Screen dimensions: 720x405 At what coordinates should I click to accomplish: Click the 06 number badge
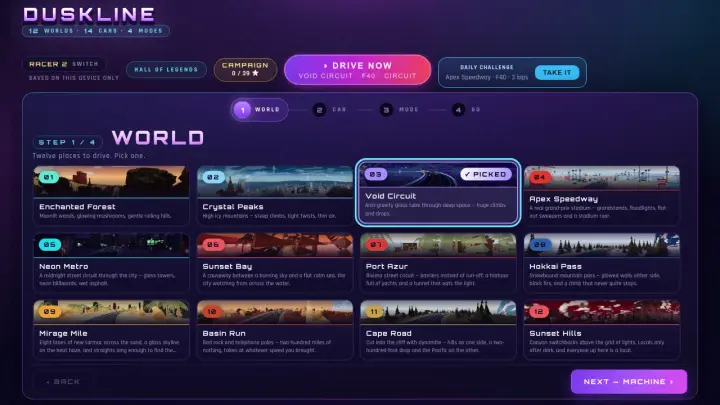[x=213, y=244]
